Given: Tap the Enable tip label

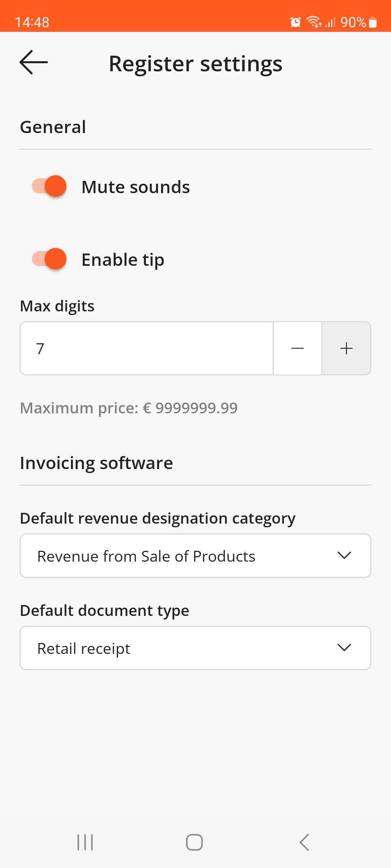Looking at the screenshot, I should (123, 260).
